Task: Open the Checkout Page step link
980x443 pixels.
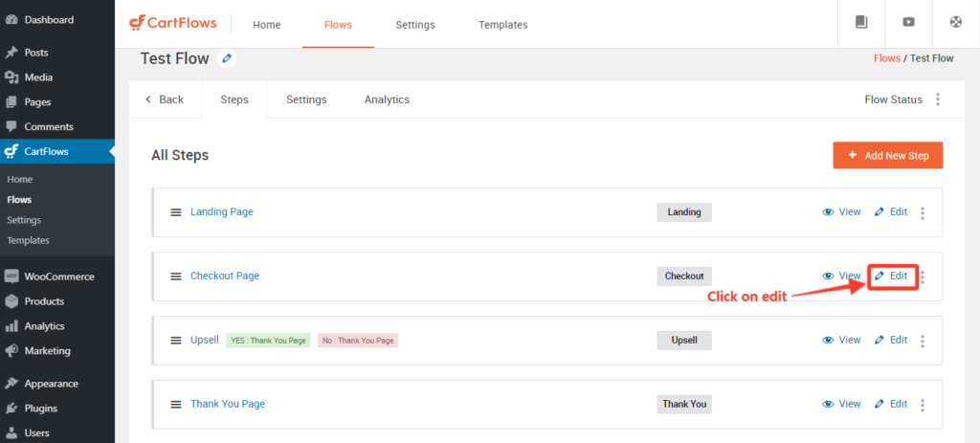Action: coord(225,277)
